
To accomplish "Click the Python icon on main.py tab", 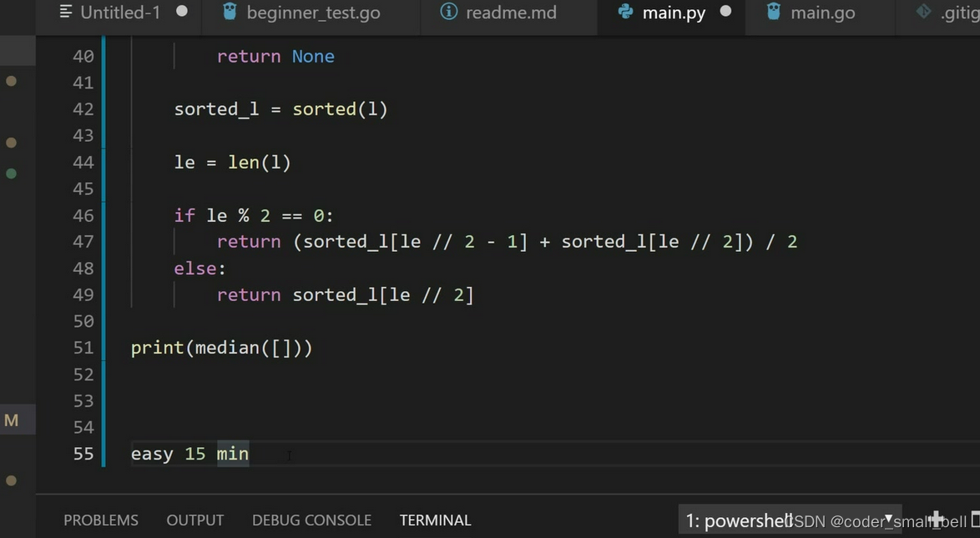I will [625, 12].
